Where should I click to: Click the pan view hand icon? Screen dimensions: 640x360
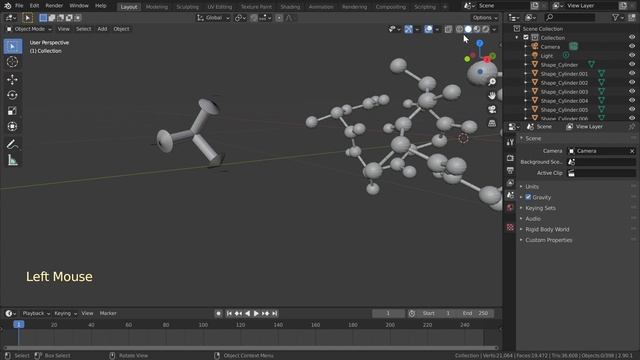[492, 96]
